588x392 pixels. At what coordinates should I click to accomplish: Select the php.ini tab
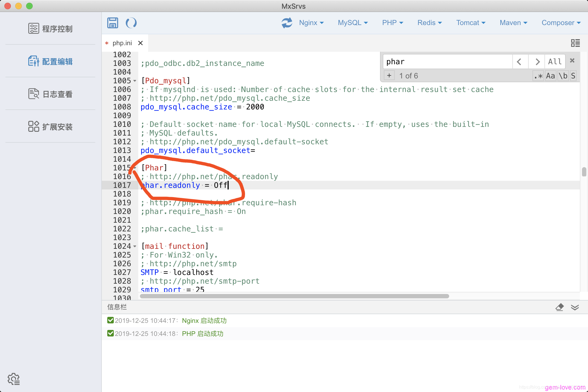(122, 43)
